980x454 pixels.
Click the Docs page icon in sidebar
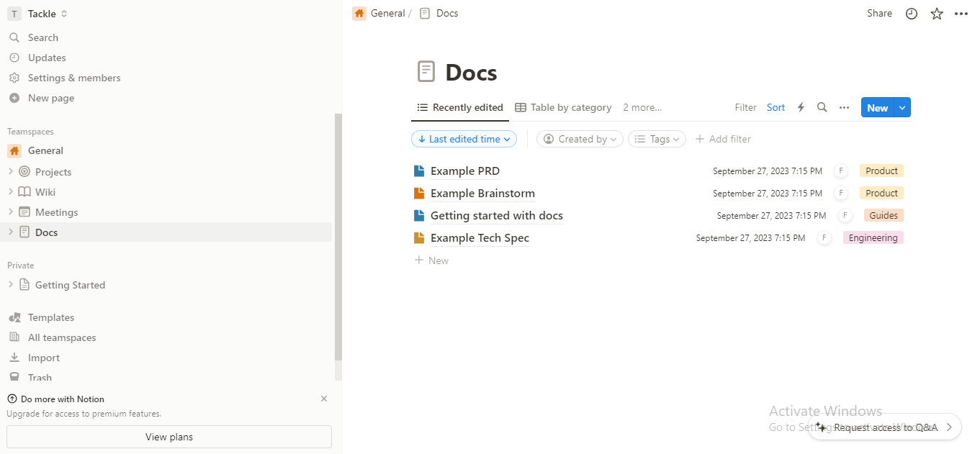(24, 232)
